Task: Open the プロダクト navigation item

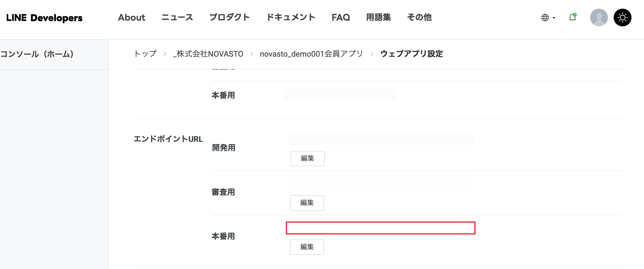Action: [x=229, y=17]
